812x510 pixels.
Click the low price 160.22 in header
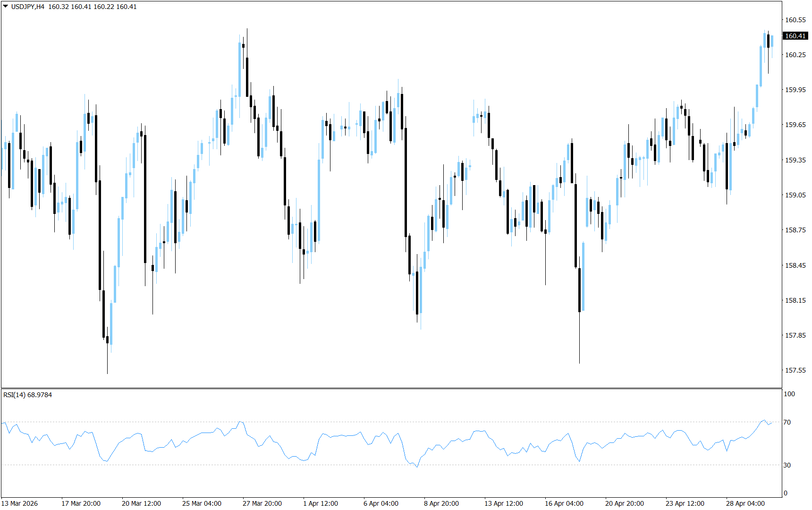(x=103, y=7)
